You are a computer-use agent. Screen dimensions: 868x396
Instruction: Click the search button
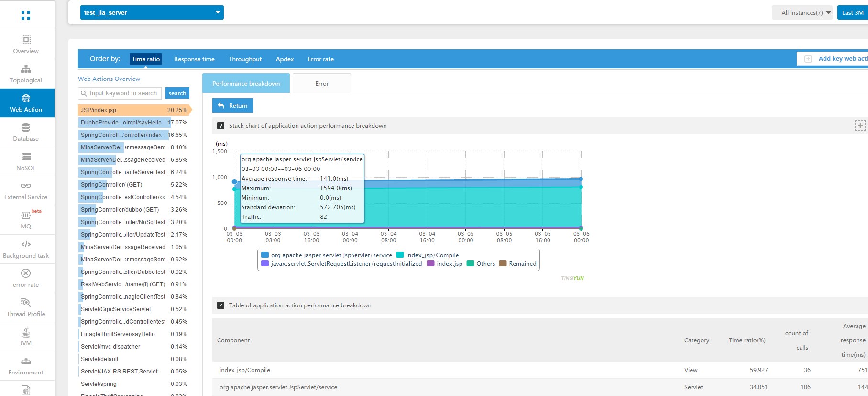click(x=177, y=93)
